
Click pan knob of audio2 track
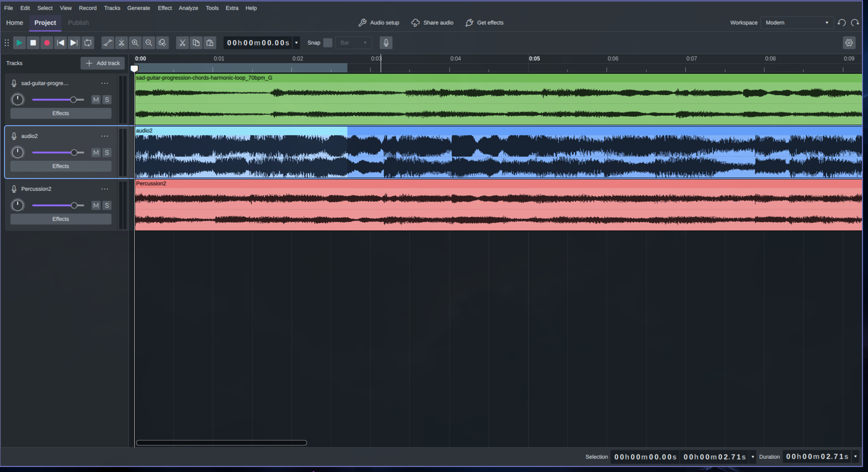coord(17,153)
